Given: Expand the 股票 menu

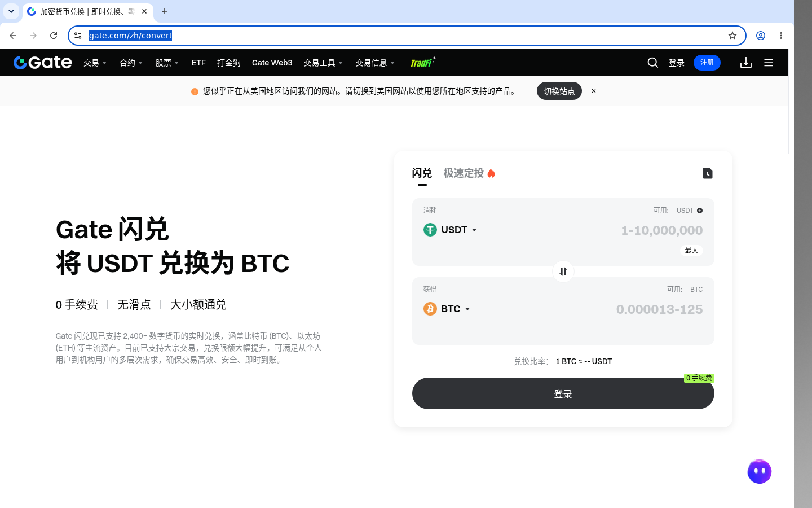Looking at the screenshot, I should pos(167,63).
